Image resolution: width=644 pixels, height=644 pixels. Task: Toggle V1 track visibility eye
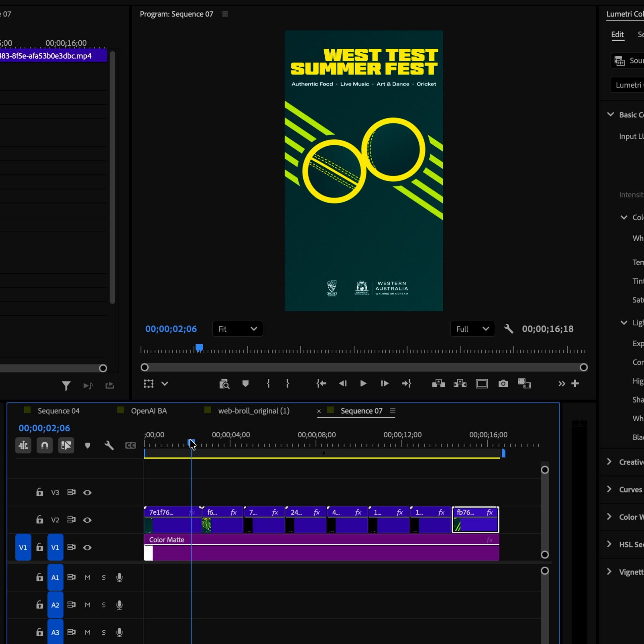[87, 547]
